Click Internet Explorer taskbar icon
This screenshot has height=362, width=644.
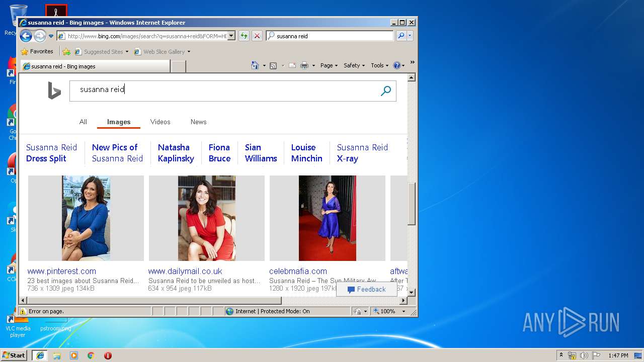[40, 355]
